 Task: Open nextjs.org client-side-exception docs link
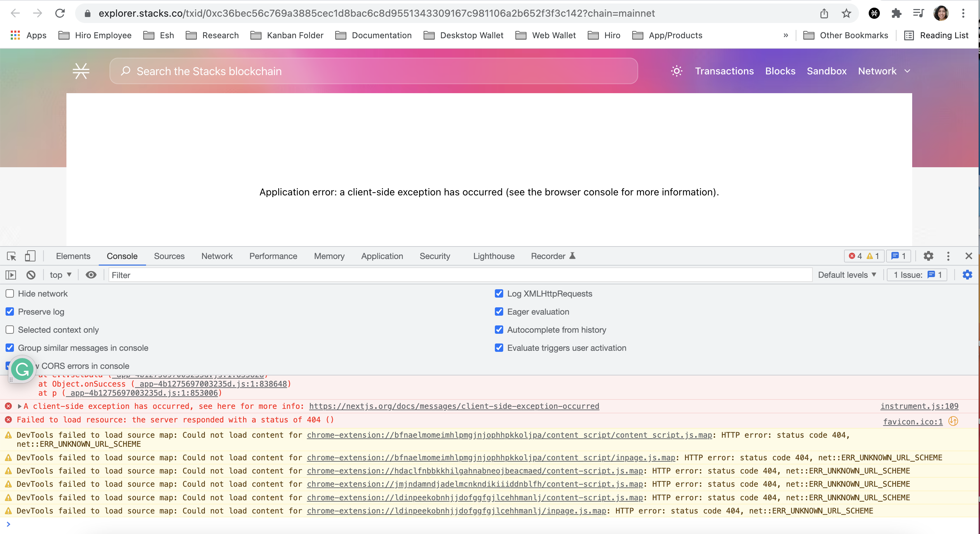454,406
